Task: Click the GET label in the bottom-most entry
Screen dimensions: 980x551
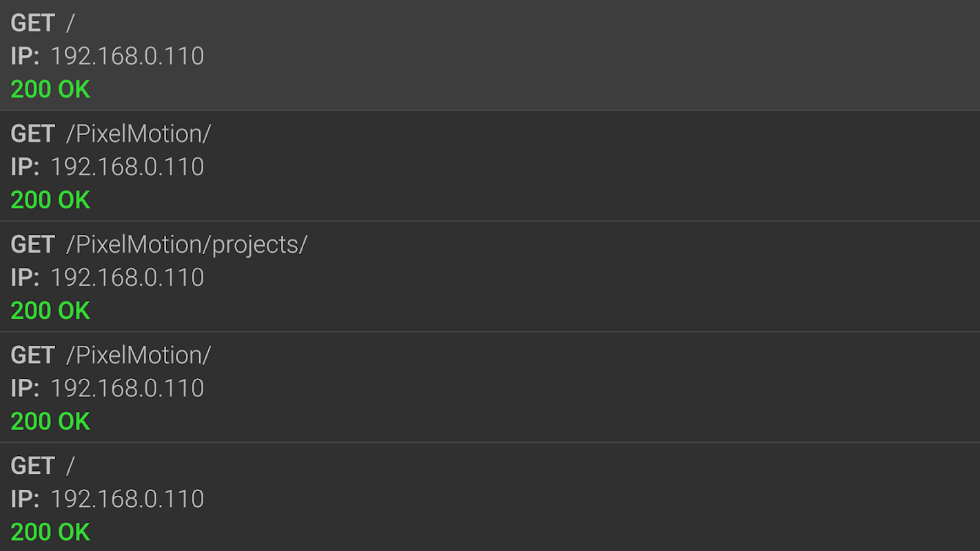Action: point(32,466)
